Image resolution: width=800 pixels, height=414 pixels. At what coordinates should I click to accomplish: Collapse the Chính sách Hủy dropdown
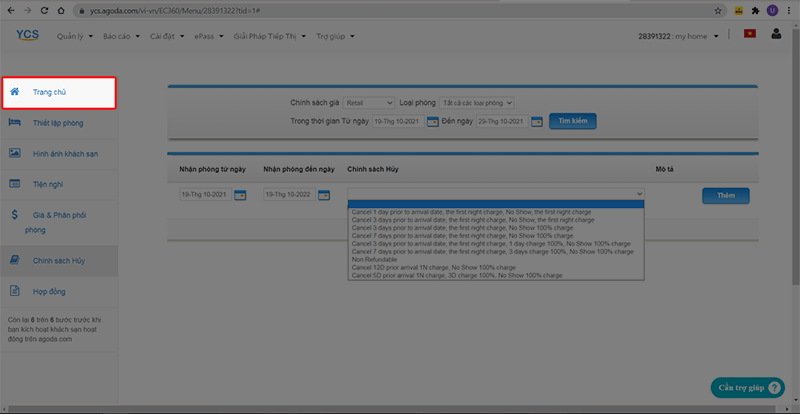pyautogui.click(x=639, y=194)
